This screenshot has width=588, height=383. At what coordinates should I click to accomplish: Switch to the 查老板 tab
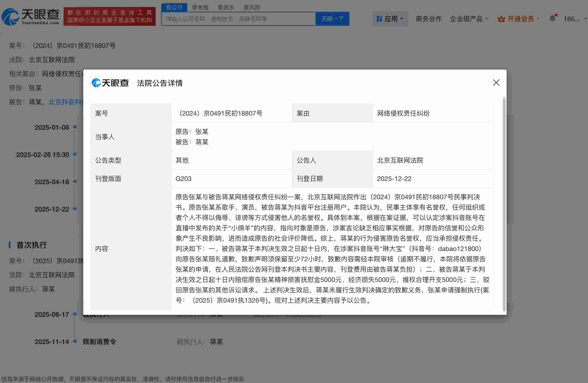coord(200,7)
